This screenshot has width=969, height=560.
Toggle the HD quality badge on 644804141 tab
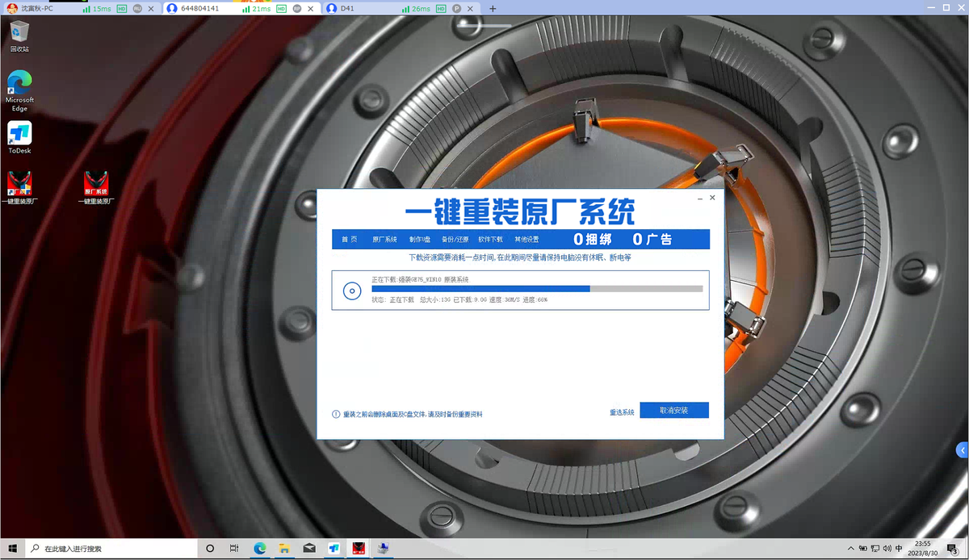coord(281,8)
